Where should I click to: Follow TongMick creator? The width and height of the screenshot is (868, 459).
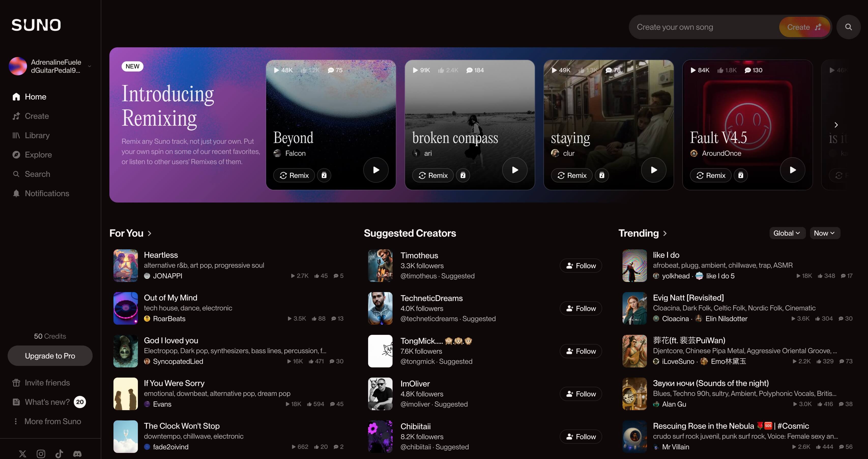click(x=581, y=351)
